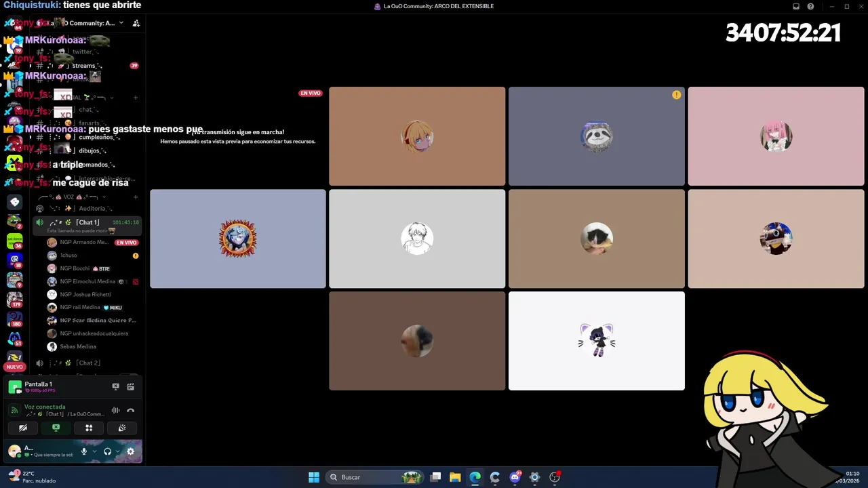Open Task View on the taskbar
This screenshot has width=868, height=488.
coord(435,477)
